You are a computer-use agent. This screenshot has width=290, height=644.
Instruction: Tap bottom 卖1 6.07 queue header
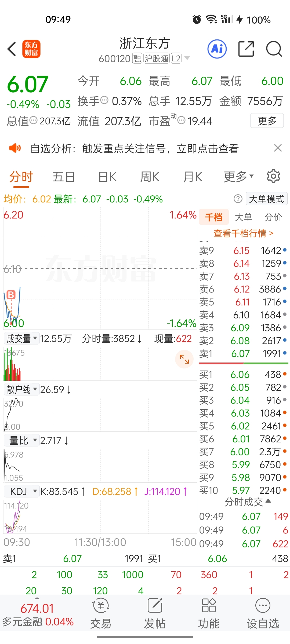73,558
